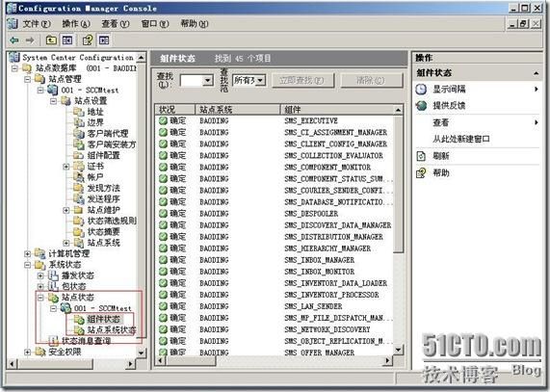Toggle the show/hide action pane icon
This screenshot has height=392, width=550.
[x=104, y=40]
